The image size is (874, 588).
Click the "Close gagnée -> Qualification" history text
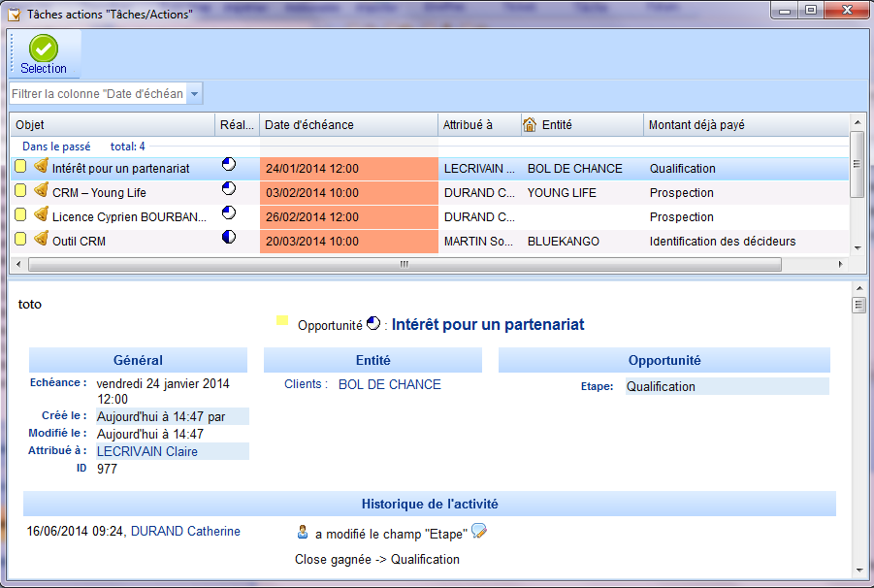pyautogui.click(x=377, y=560)
